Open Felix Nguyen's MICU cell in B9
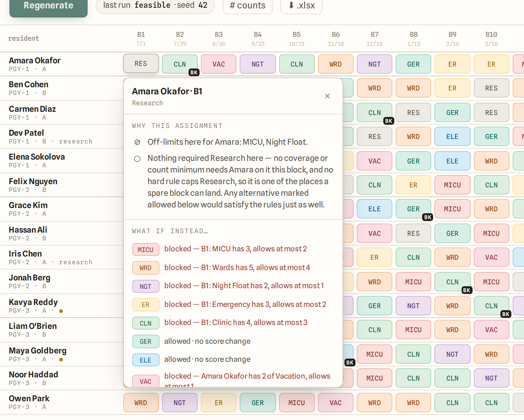The width and height of the screenshot is (524, 420). tap(452, 185)
